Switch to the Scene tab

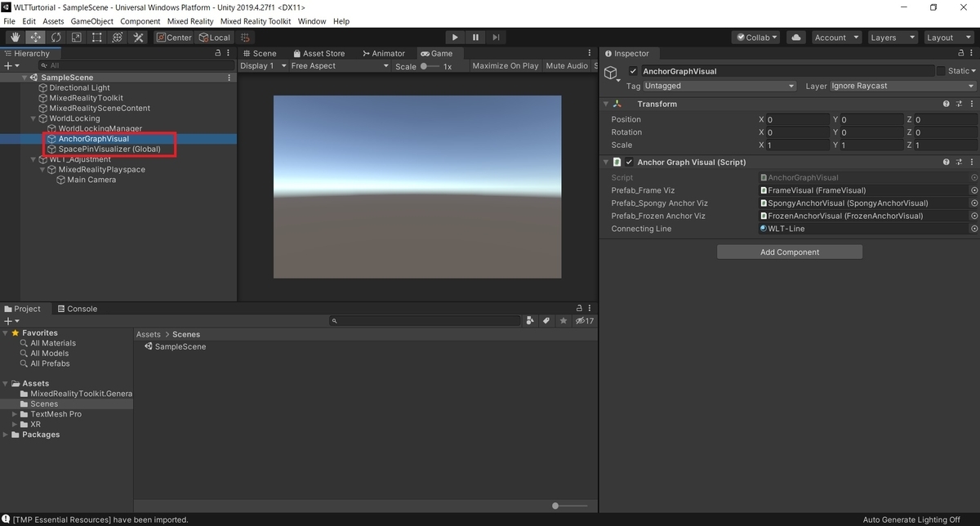click(259, 53)
